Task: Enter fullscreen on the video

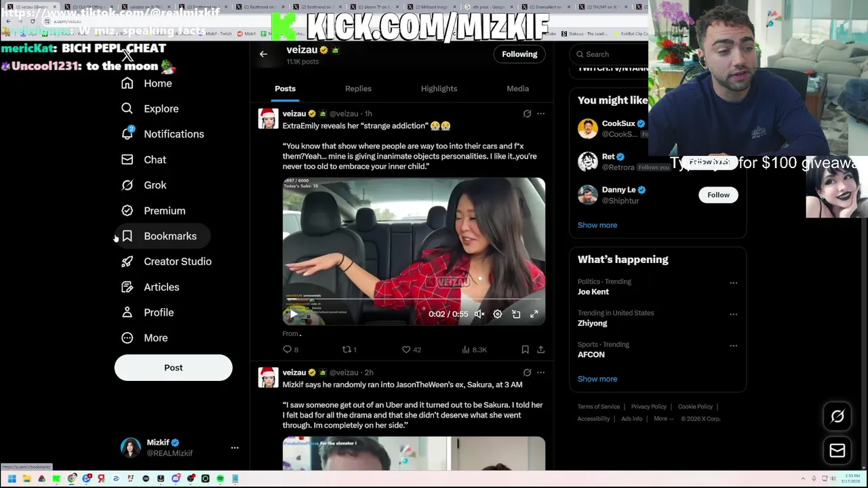Action: coord(534,314)
